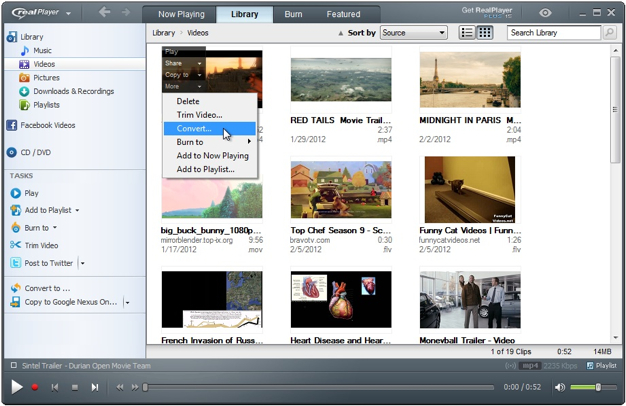Viewport: 626px width, 406px height.
Task: Click Play in the thumbnail overlay menu
Action: (x=171, y=51)
